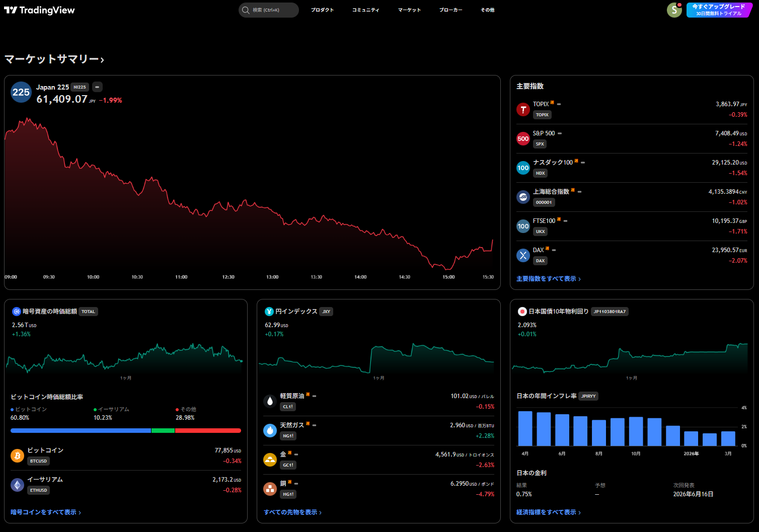
Task: Click the search magnifier icon
Action: click(x=246, y=10)
